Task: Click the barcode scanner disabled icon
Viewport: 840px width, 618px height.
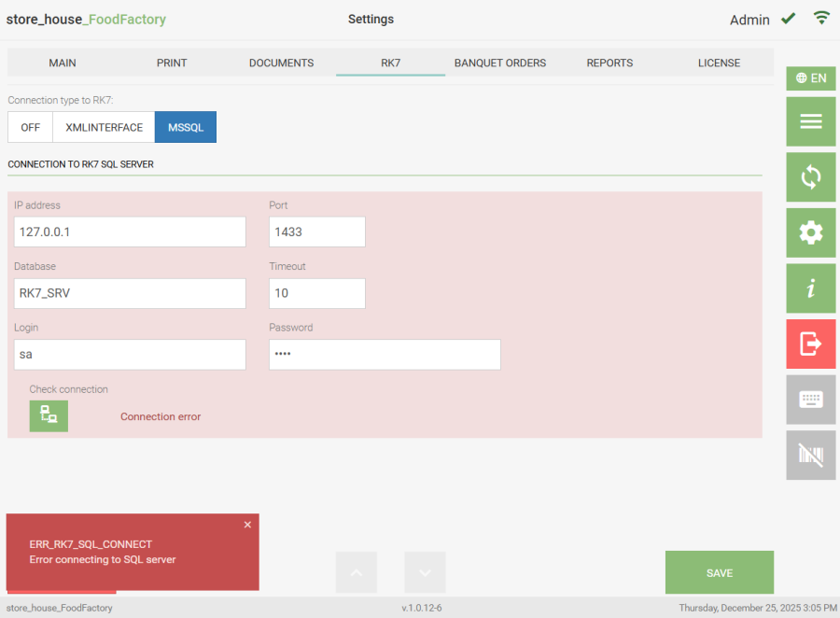Action: tap(810, 455)
